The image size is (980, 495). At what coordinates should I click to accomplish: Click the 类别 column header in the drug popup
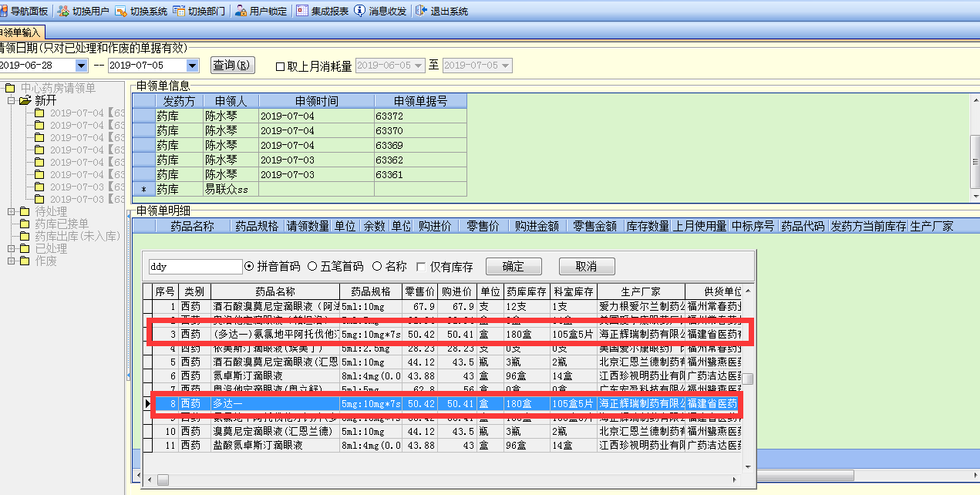coord(194,291)
